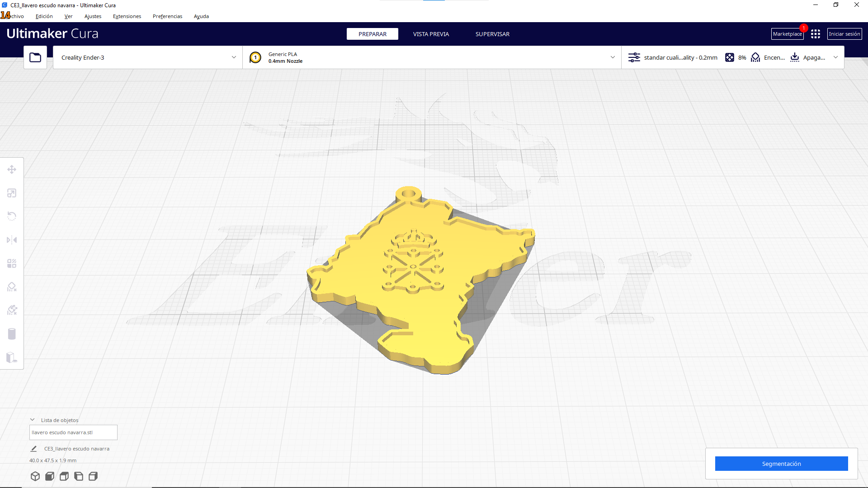The width and height of the screenshot is (868, 488).
Task: Select the Rotate tool icon
Action: coord(12,216)
